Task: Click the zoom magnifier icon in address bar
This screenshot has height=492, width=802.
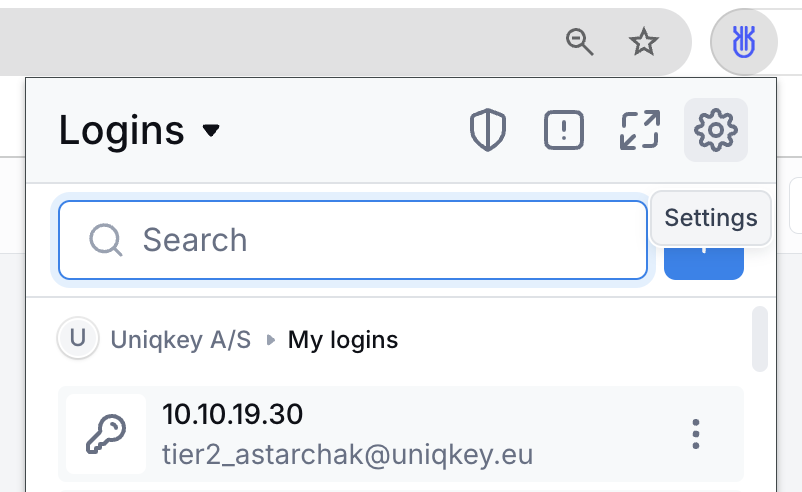Action: [580, 42]
